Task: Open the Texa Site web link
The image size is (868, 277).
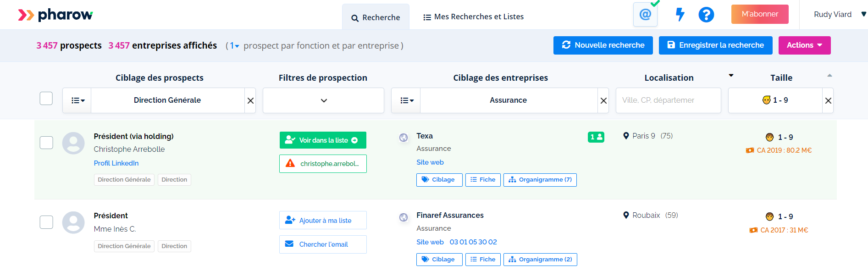Action: (x=430, y=162)
